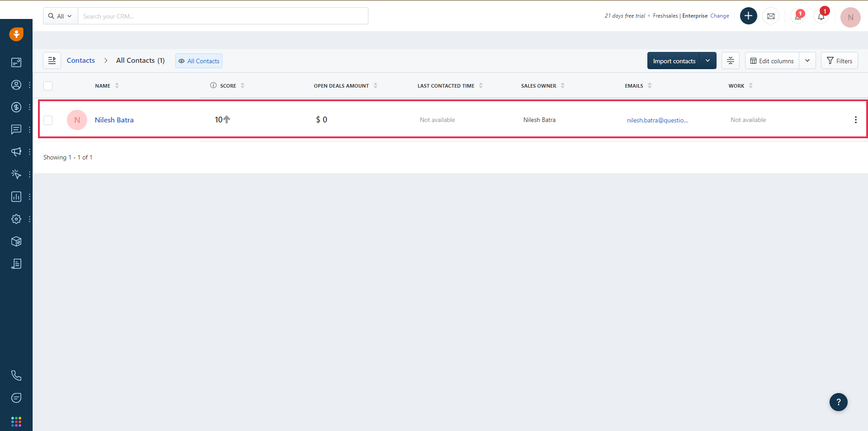Viewport: 868px width, 431px height.
Task: Click the Change plan link
Action: coord(720,16)
